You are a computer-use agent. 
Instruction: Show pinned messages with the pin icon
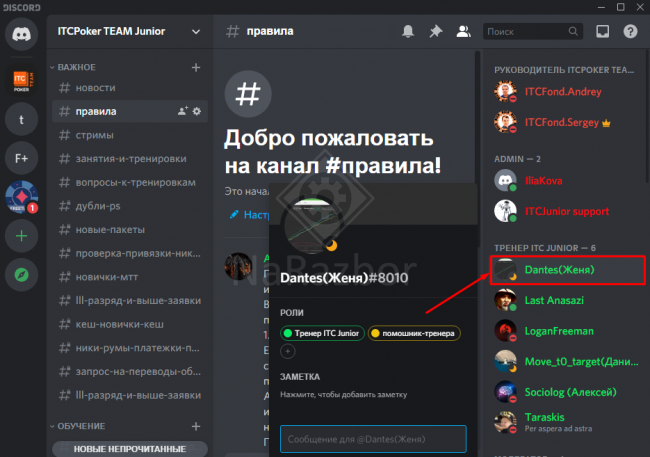coord(436,31)
